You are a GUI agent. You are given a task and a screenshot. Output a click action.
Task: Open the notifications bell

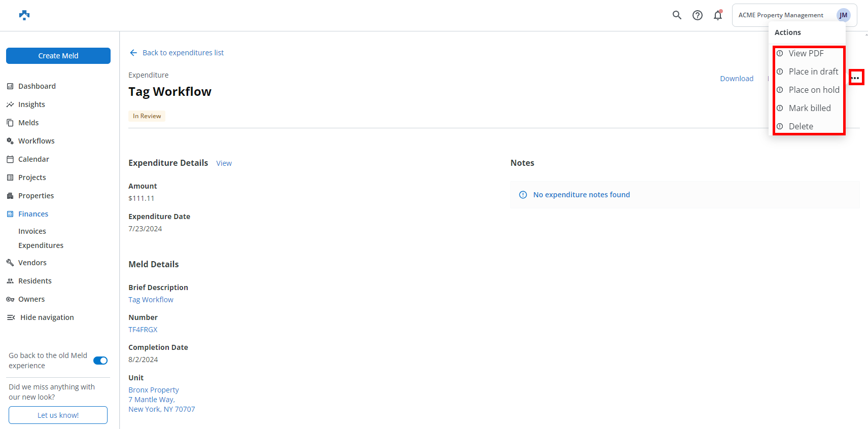click(717, 15)
